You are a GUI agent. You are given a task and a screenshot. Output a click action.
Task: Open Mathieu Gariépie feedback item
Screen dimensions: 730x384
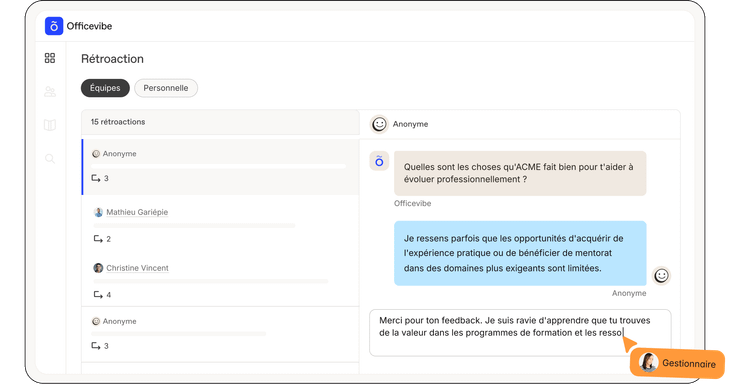[x=221, y=225]
